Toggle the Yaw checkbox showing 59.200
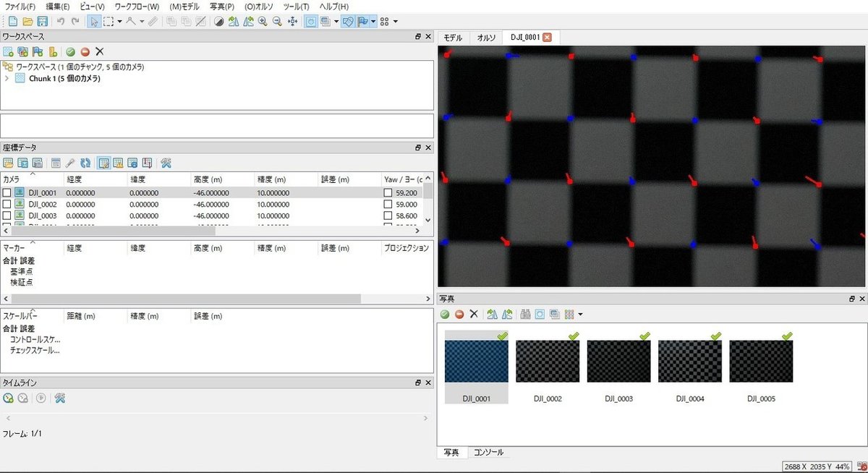This screenshot has height=473, width=868. [388, 192]
